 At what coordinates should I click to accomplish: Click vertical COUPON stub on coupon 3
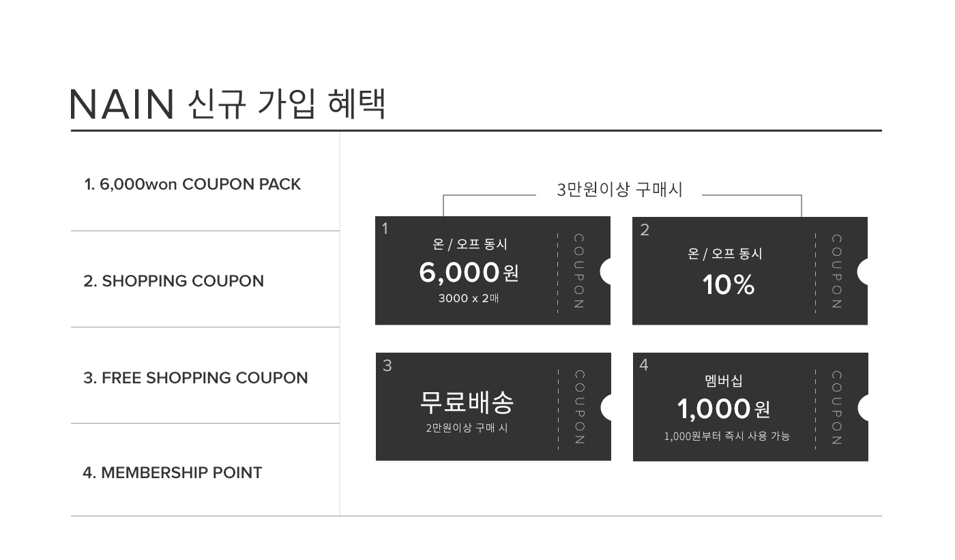579,407
